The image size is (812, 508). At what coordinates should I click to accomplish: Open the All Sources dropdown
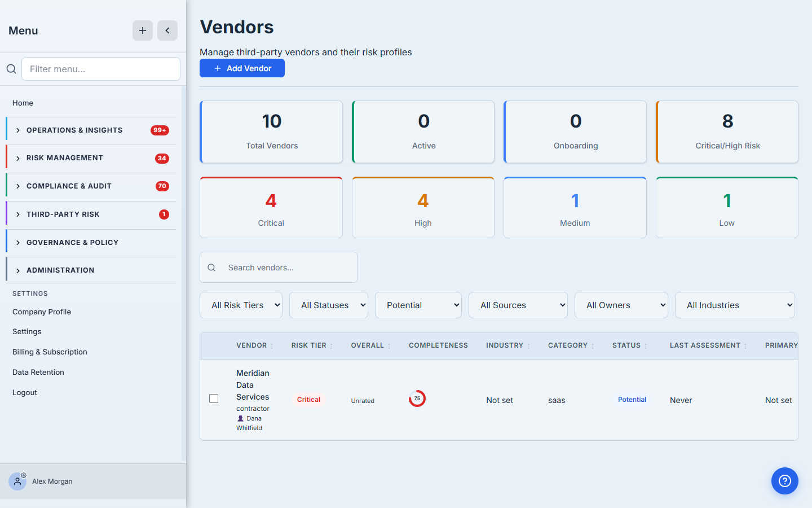coord(518,305)
